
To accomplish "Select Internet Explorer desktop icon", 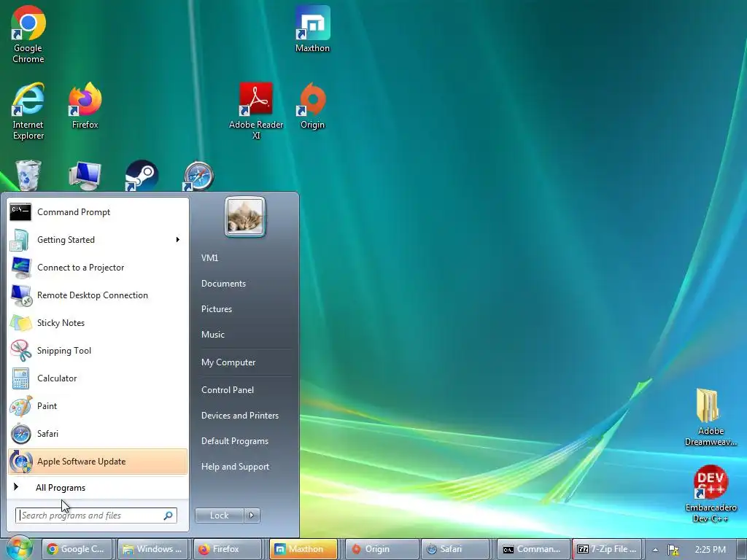I will pyautogui.click(x=28, y=111).
